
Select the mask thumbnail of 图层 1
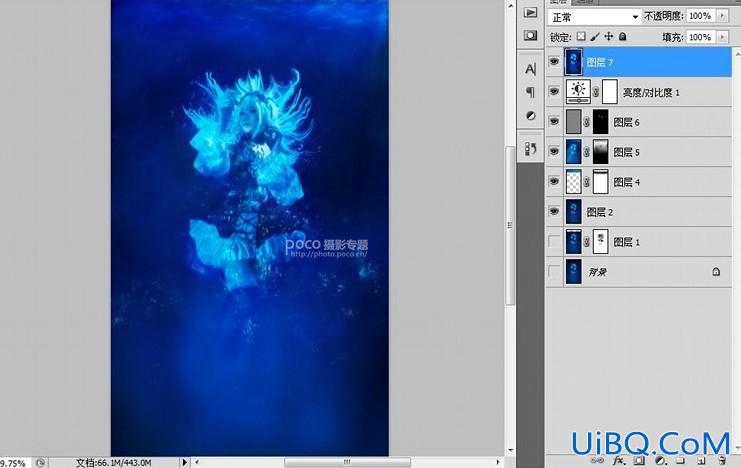pyautogui.click(x=600, y=242)
